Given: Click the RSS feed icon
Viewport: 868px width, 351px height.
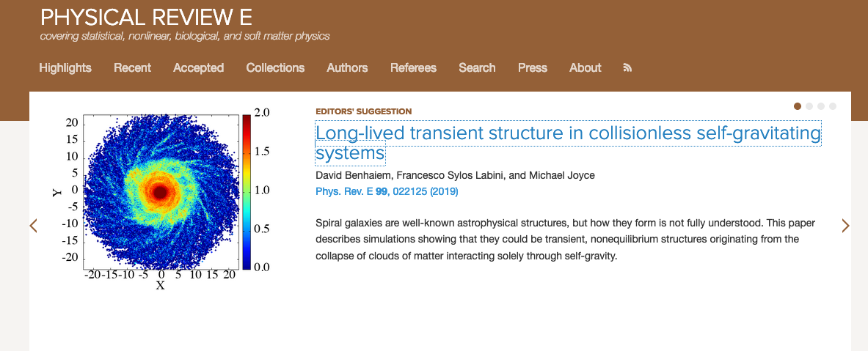Looking at the screenshot, I should click(x=627, y=68).
